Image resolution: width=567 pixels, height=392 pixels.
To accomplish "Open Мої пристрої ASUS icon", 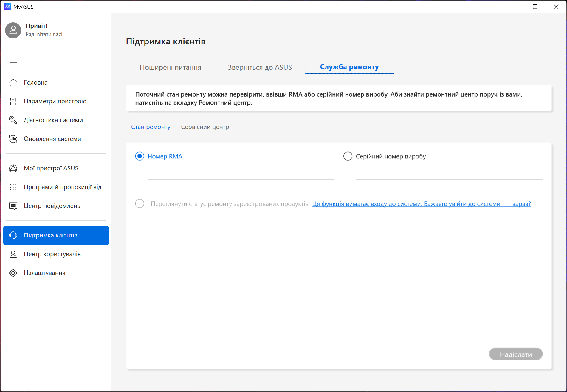I will pos(13,168).
